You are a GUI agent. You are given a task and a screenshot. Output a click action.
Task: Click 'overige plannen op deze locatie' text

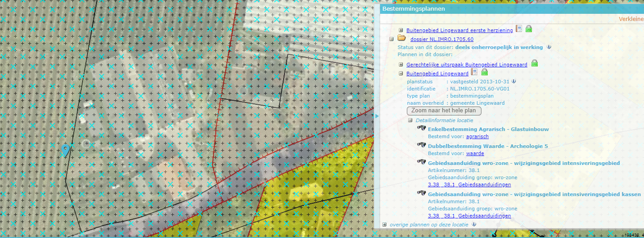tap(429, 225)
